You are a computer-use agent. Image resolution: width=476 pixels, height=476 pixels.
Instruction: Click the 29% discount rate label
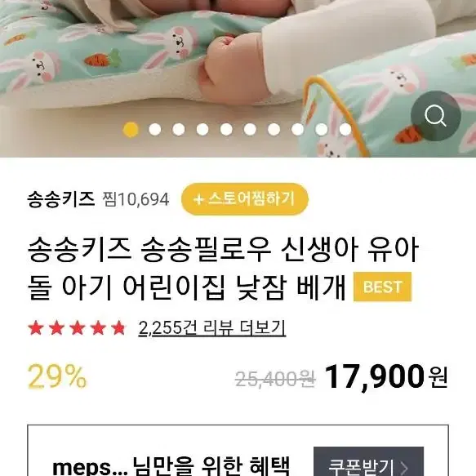pos(57,376)
